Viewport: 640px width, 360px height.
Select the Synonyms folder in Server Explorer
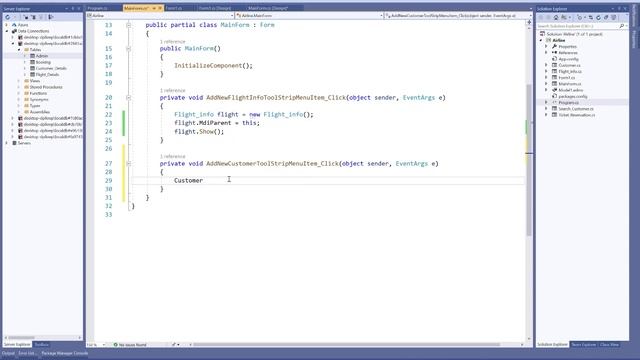click(39, 100)
